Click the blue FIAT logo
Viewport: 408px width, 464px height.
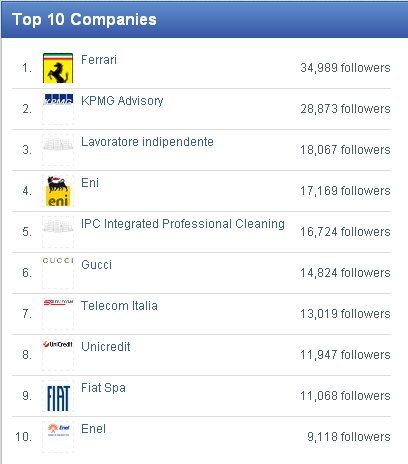[58, 398]
